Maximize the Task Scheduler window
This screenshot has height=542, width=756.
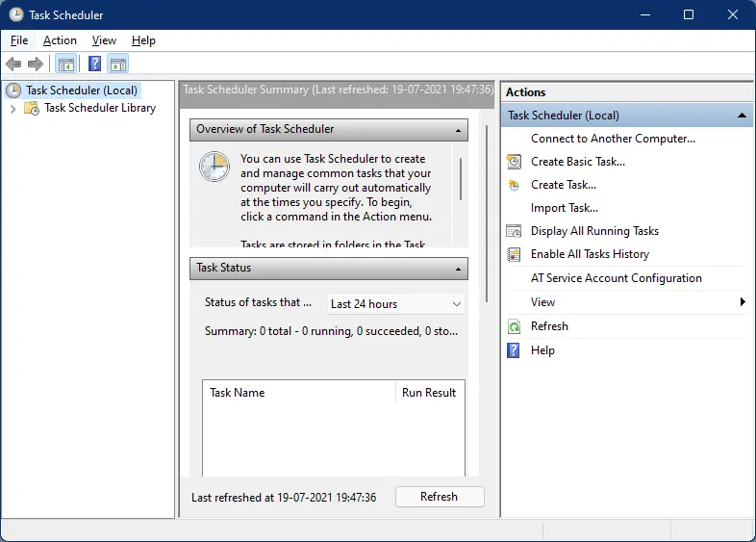[x=689, y=14]
